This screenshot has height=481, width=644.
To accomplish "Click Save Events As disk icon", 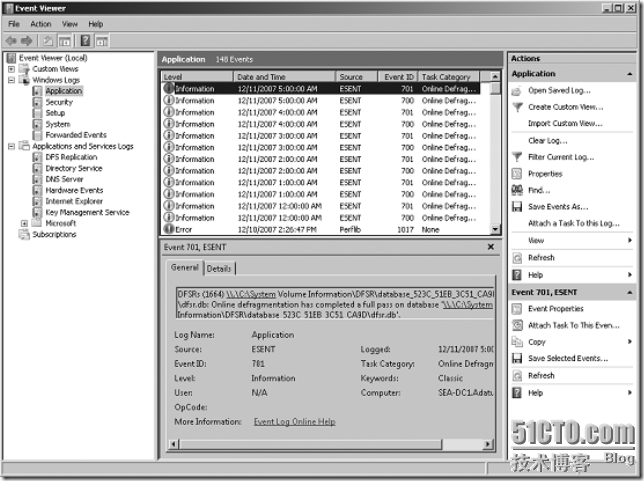I will (x=517, y=207).
